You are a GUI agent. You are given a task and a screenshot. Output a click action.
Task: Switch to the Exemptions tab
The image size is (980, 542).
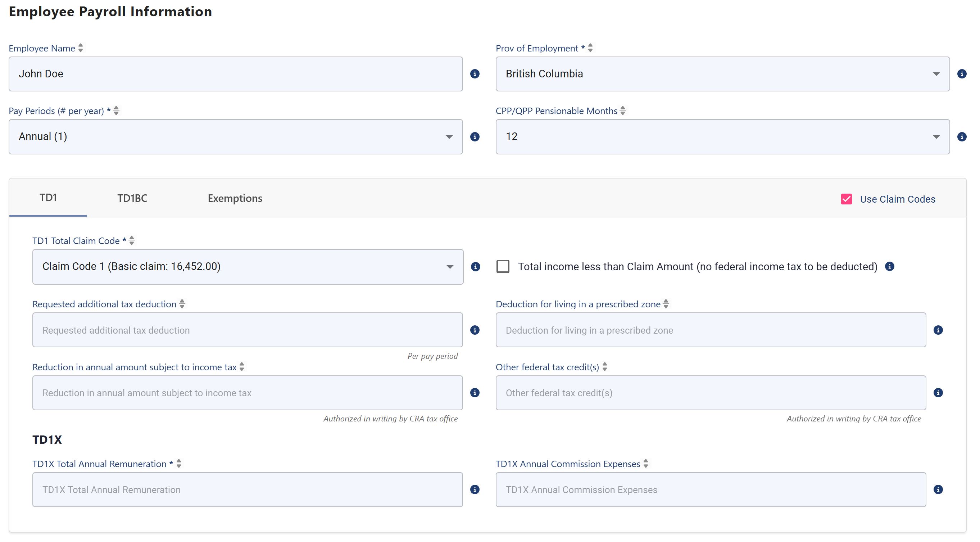235,198
